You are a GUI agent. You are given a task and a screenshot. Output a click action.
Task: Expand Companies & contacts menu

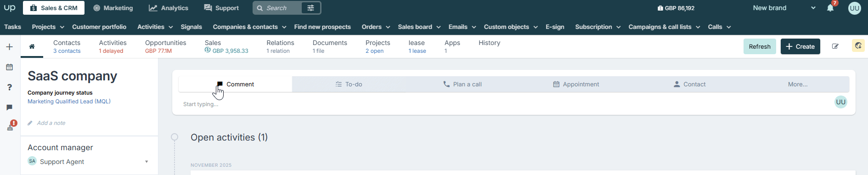tap(249, 27)
